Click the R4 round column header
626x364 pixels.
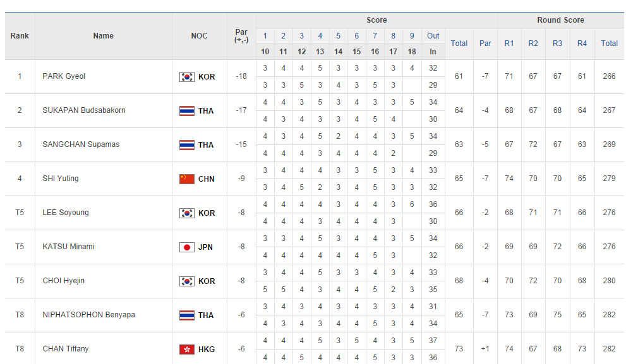582,44
